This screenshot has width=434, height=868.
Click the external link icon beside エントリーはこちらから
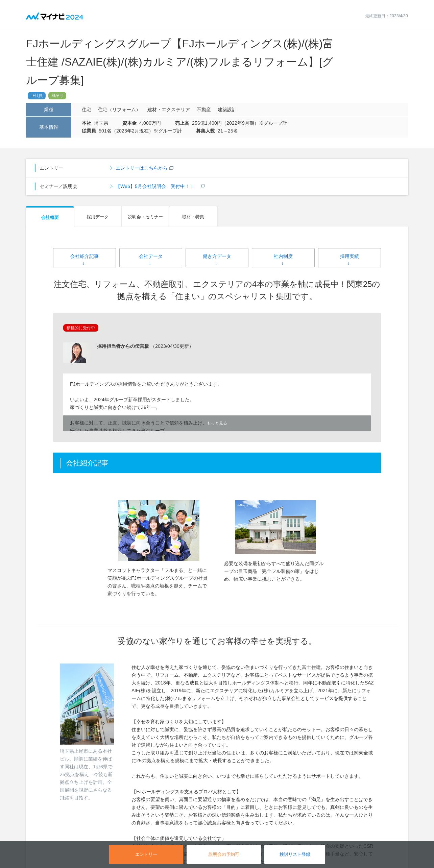pos(171,168)
